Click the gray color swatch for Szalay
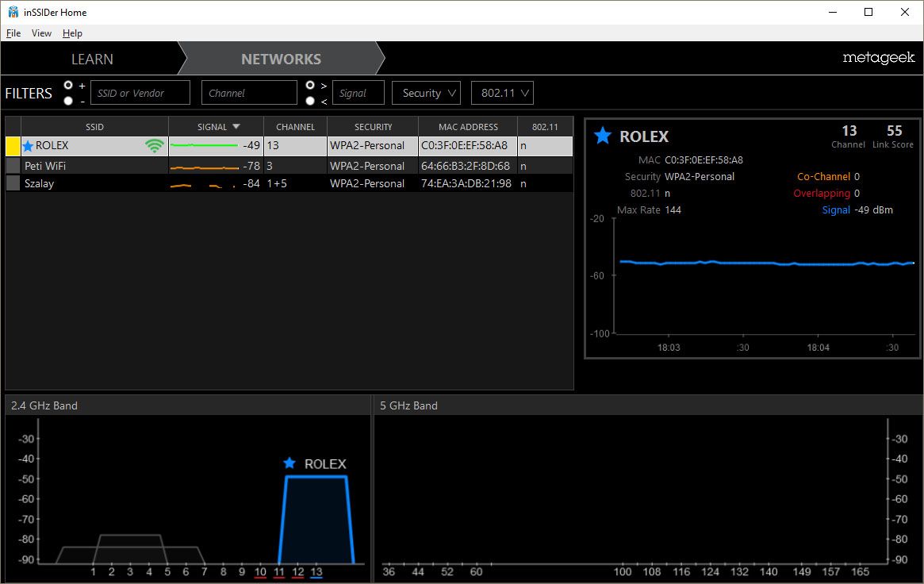The image size is (924, 584). pos(13,183)
